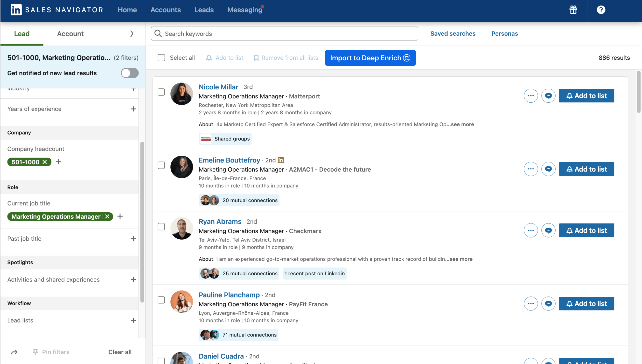Screen dimensions: 642x364
Task: Add another company headcount value
Action: coord(58,162)
